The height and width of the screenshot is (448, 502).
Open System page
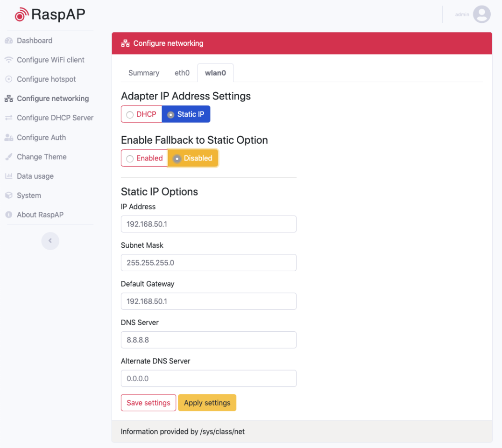click(29, 195)
